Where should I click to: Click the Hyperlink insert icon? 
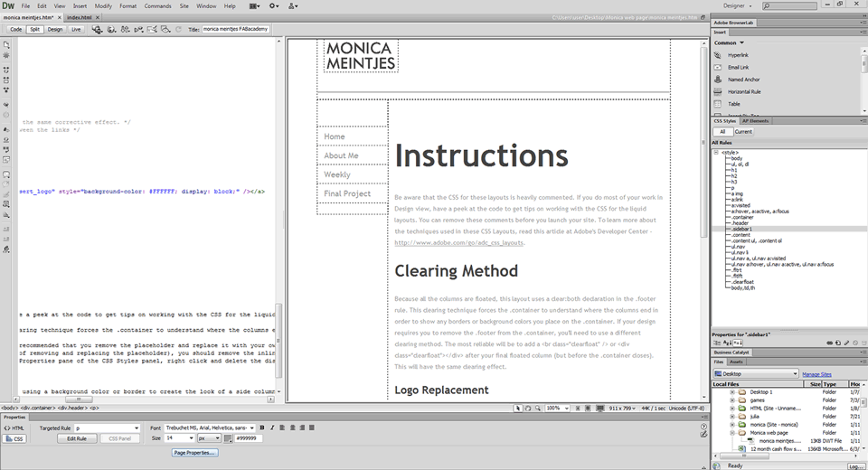(x=718, y=55)
